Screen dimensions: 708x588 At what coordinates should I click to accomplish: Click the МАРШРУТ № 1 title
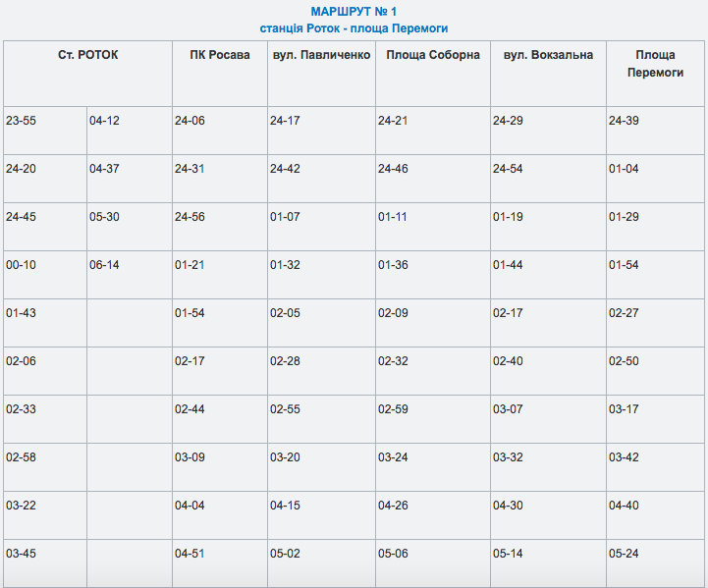click(354, 11)
